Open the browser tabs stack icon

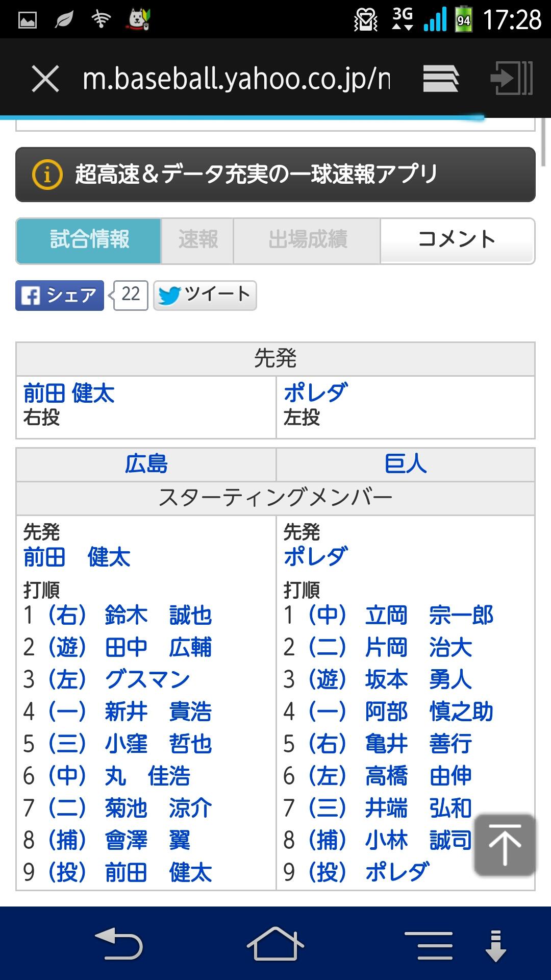pos(441,79)
